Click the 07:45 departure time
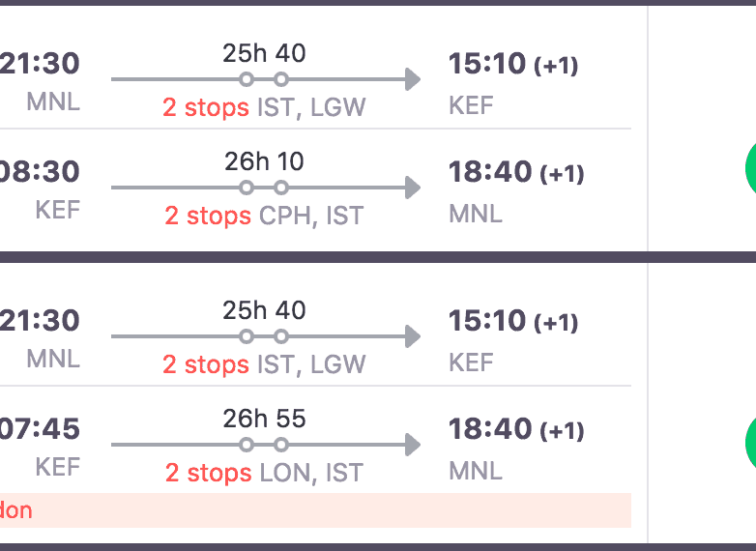The width and height of the screenshot is (756, 551). click(41, 429)
